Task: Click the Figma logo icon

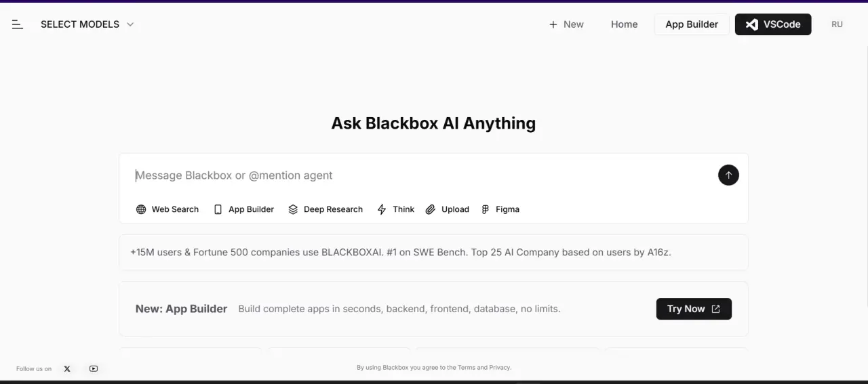Action: 485,209
